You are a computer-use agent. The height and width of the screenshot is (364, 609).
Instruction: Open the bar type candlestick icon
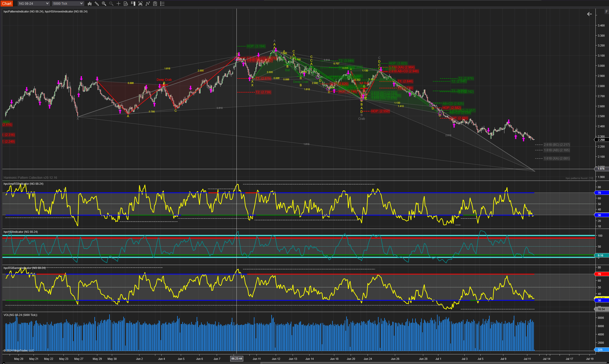[x=89, y=4]
